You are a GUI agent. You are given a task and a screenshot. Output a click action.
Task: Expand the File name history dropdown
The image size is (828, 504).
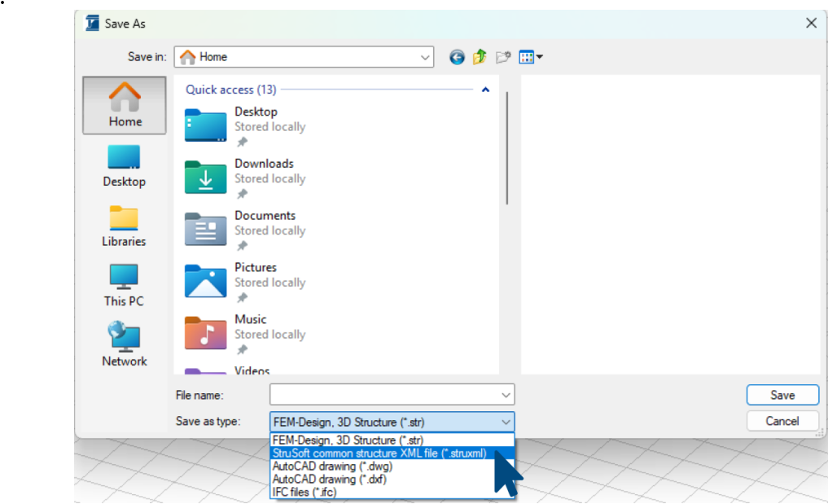506,395
